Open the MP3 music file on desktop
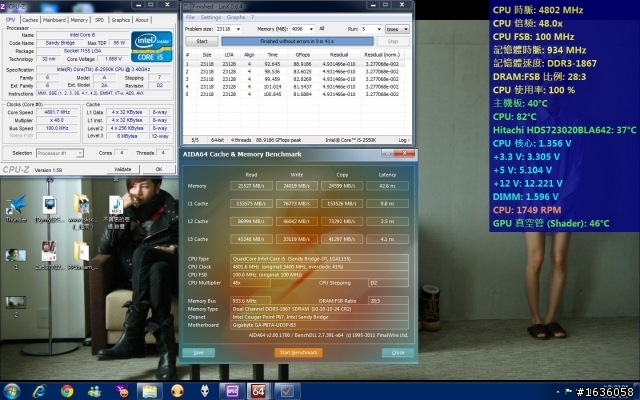The width and height of the screenshot is (640, 400). pyautogui.click(x=116, y=211)
